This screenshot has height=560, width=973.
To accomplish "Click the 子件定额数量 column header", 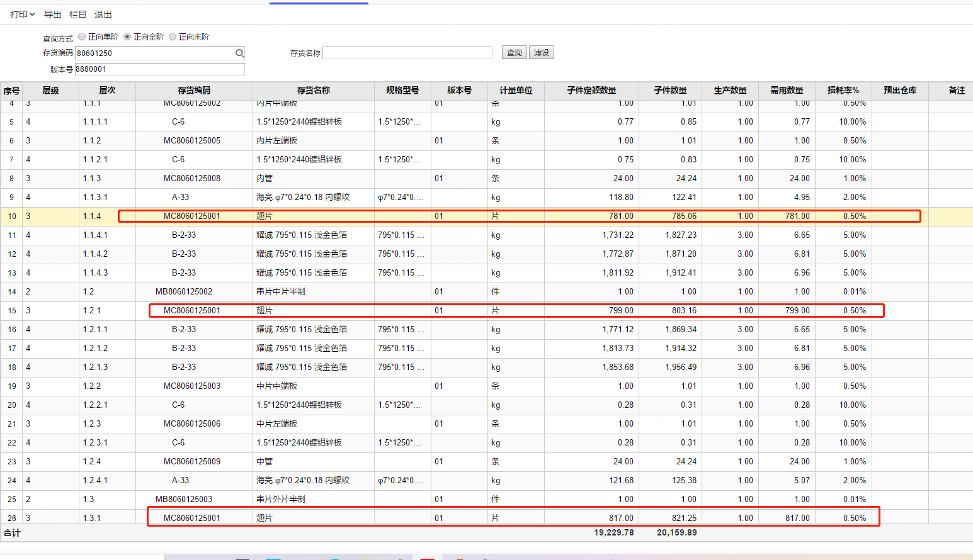I will tap(591, 91).
